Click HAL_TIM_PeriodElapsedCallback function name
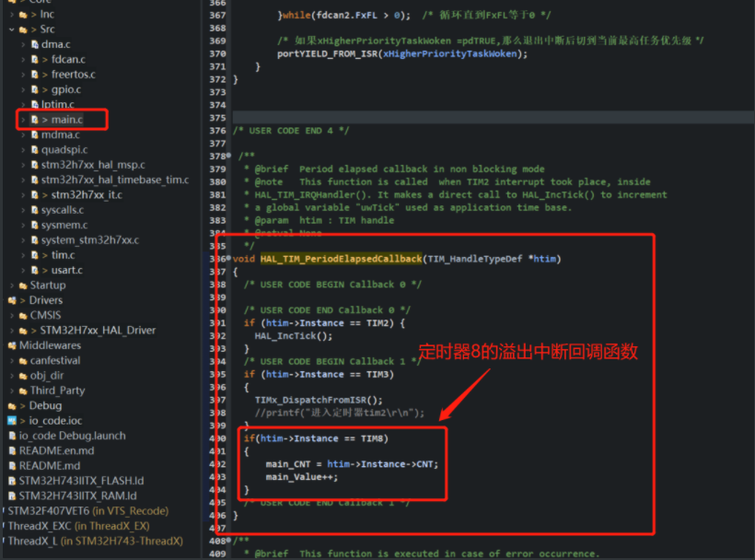Viewport: 755px width, 560px height. (341, 259)
